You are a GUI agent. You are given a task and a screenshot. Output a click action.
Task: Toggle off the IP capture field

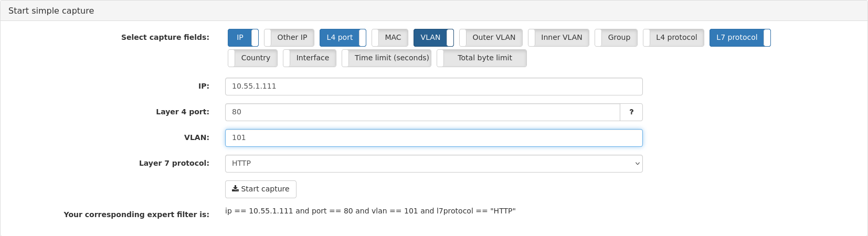(x=243, y=38)
